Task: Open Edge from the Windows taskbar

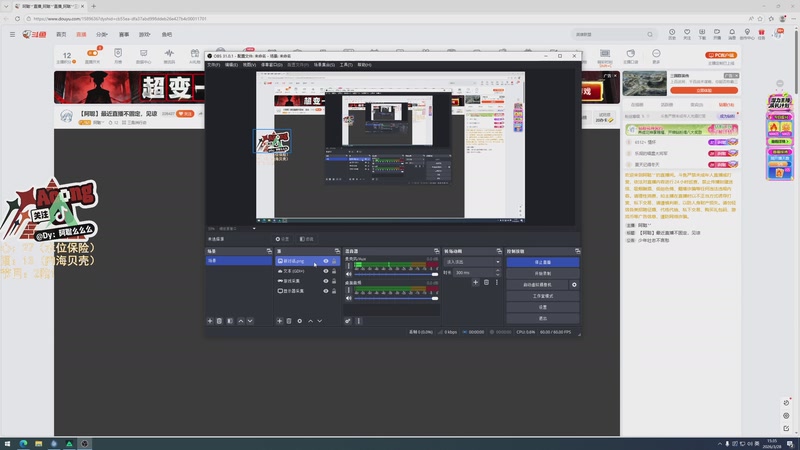Action: click(23, 443)
